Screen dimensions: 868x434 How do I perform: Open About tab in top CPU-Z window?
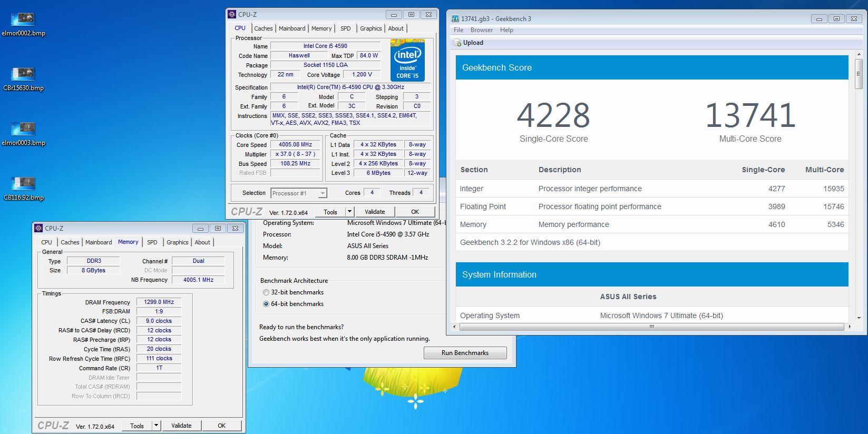396,28
